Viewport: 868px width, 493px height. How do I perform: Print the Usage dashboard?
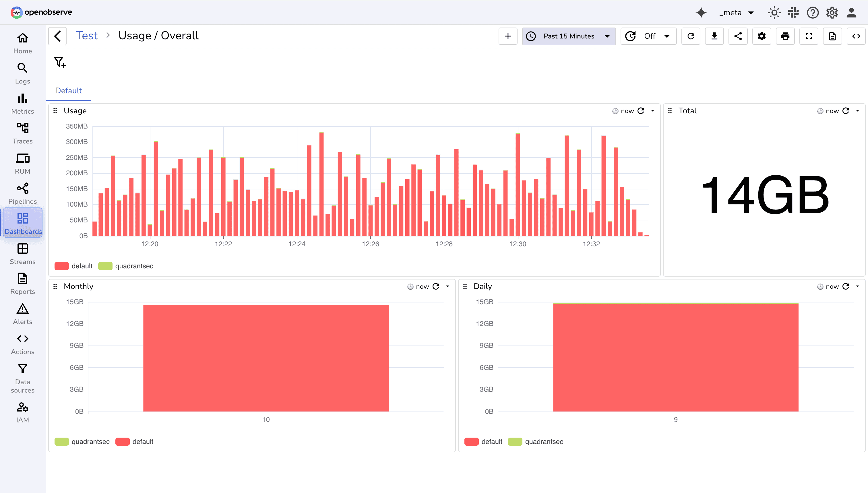pyautogui.click(x=785, y=36)
